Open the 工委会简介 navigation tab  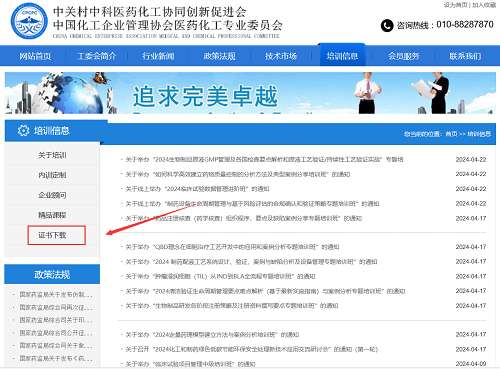[97, 56]
